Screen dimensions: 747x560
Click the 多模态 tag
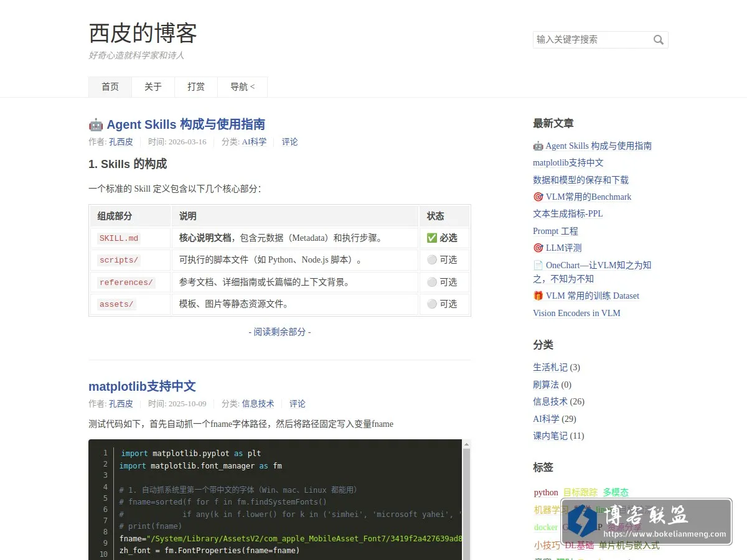616,493
